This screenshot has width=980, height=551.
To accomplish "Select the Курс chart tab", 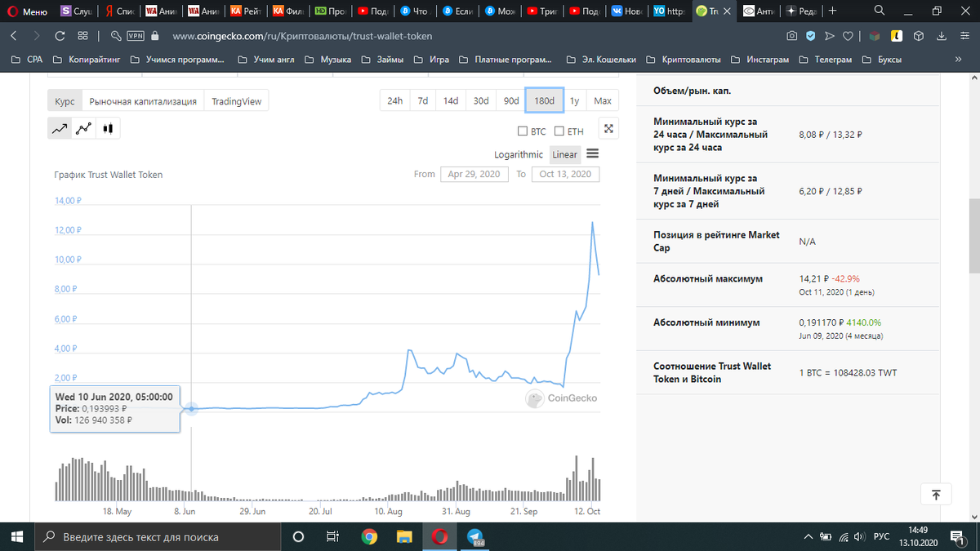I will [x=65, y=101].
